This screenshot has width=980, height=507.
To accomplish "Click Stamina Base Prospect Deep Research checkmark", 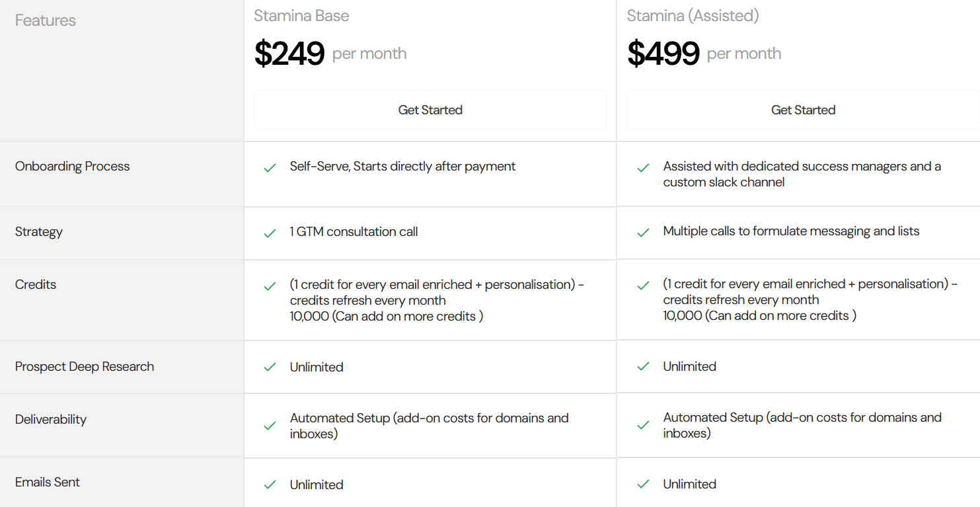I will pos(270,367).
